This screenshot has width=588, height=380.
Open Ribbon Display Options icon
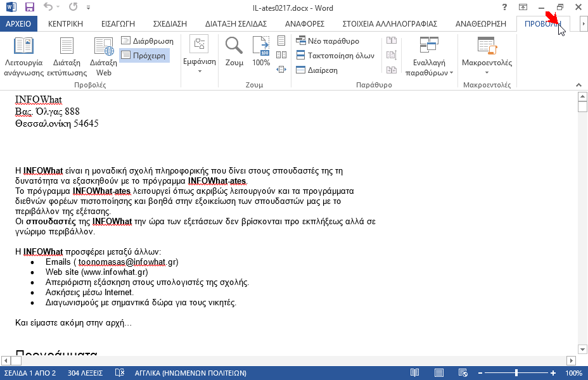pyautogui.click(x=523, y=7)
